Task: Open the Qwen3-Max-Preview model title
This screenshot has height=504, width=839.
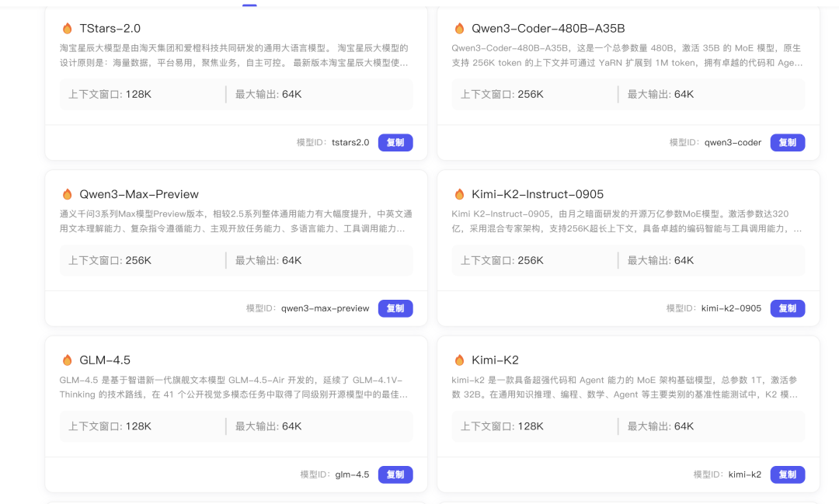Action: pos(139,194)
